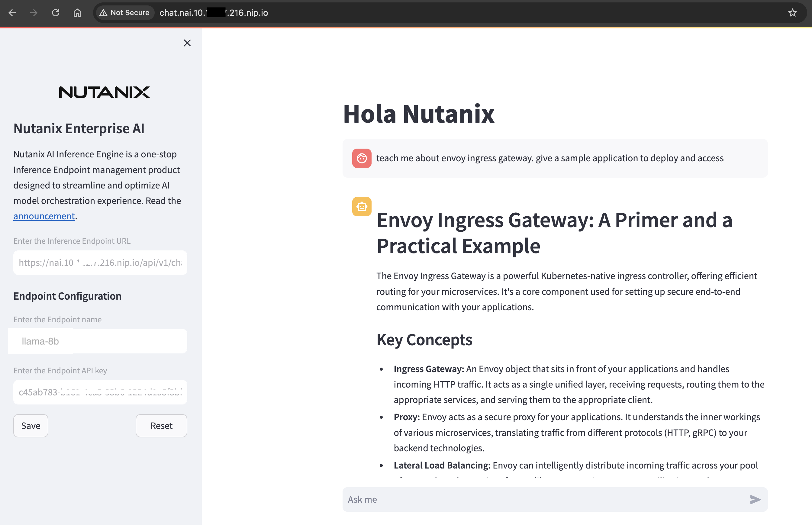Click the browser forward arrow
The image size is (812, 525).
click(x=34, y=13)
